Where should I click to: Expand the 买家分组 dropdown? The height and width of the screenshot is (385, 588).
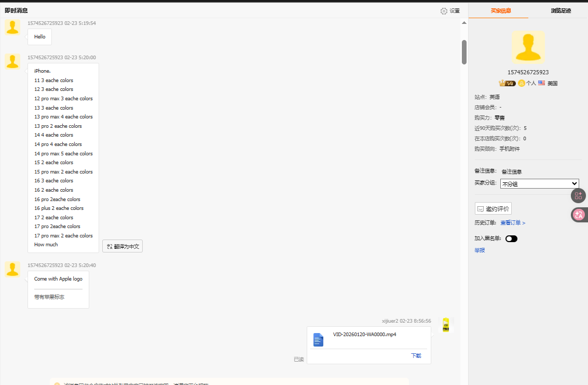coord(539,183)
